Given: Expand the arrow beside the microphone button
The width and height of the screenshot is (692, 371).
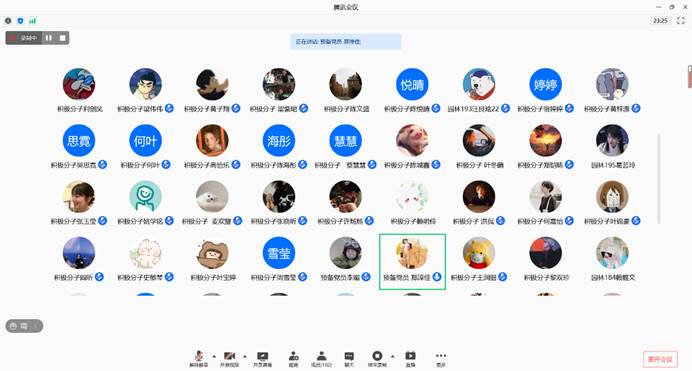Looking at the screenshot, I should [x=214, y=356].
